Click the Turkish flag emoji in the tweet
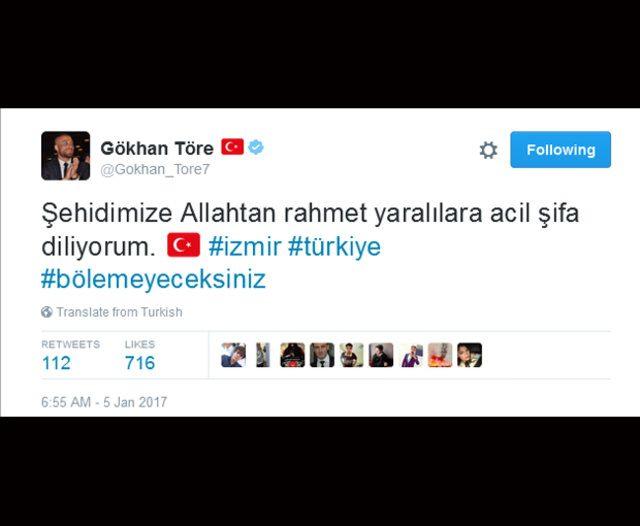 pos(184,245)
